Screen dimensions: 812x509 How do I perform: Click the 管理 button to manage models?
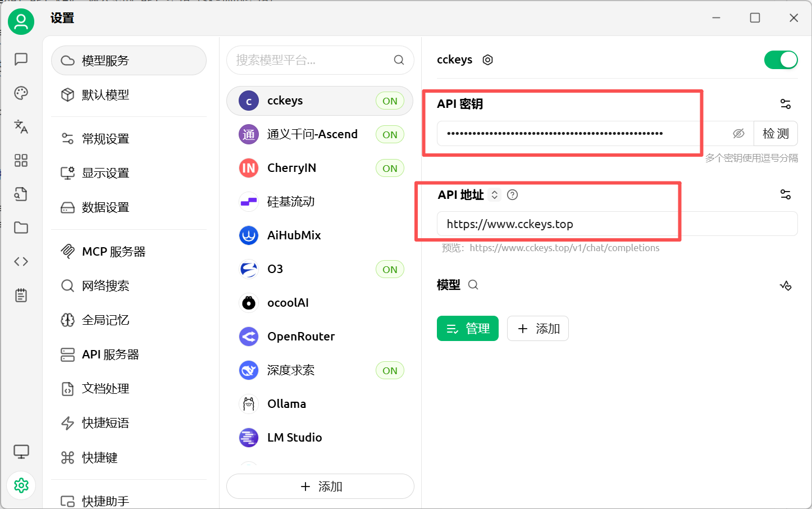tap(468, 328)
